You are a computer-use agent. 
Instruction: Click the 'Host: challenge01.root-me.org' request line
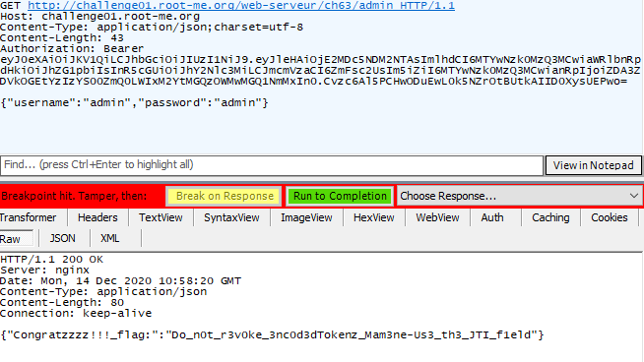coord(99,17)
